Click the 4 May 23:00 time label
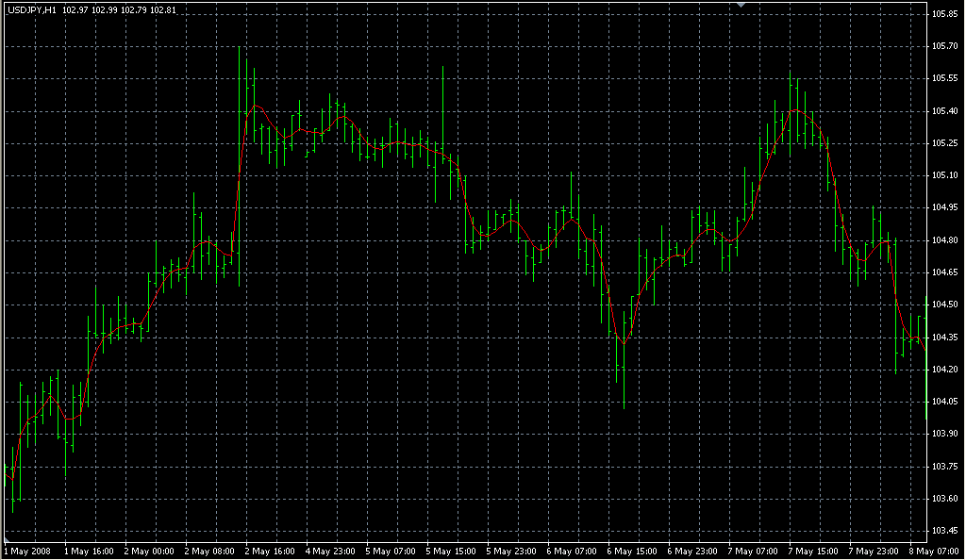This screenshot has height=560, width=966. coord(330,552)
